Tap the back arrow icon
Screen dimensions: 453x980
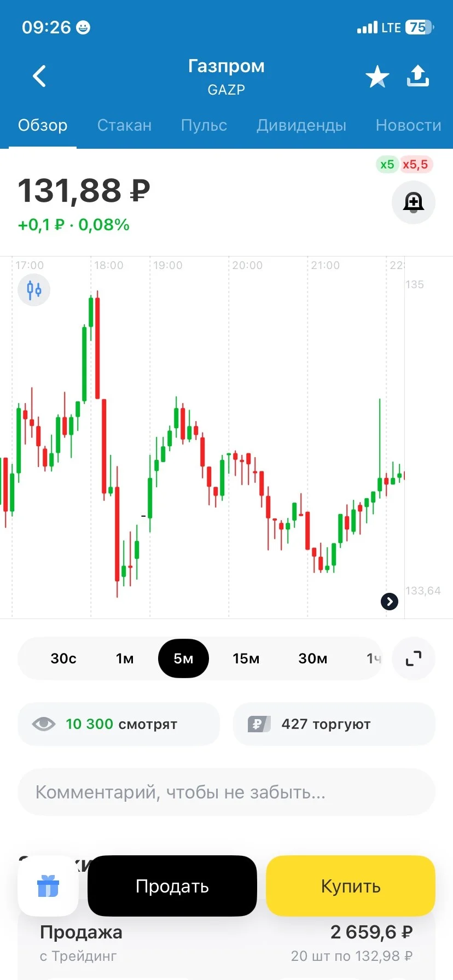click(x=39, y=77)
